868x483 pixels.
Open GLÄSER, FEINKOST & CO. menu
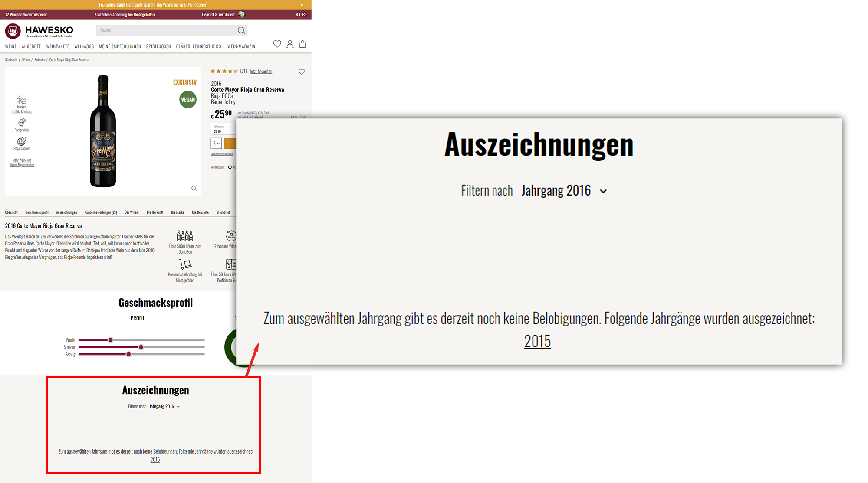pos(199,46)
